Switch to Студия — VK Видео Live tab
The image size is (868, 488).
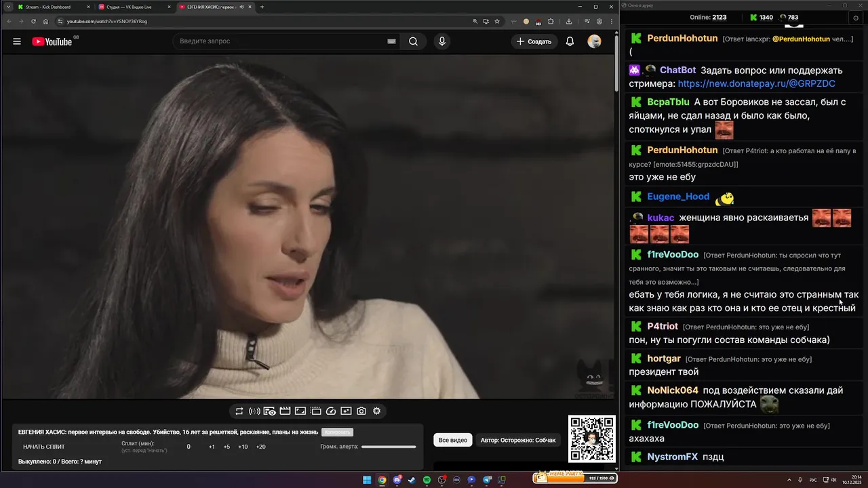(134, 7)
